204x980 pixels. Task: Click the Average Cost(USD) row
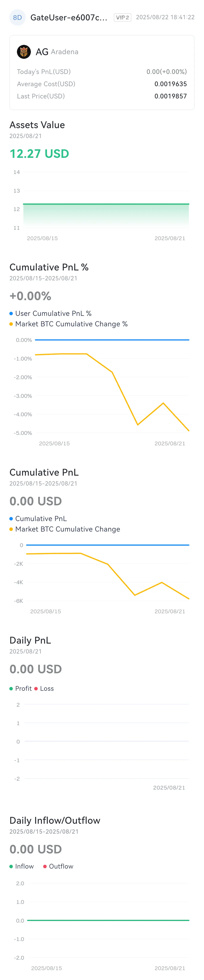[x=102, y=84]
